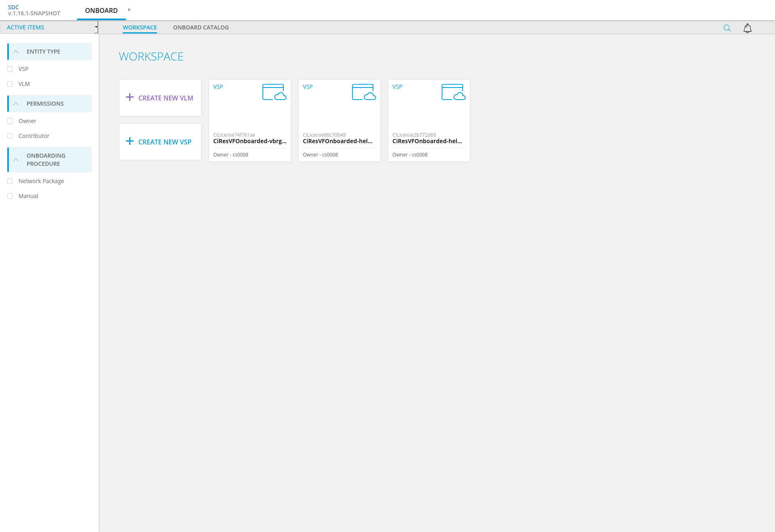Click blue plus icon for new VSP
775x532 pixels.
click(x=130, y=141)
